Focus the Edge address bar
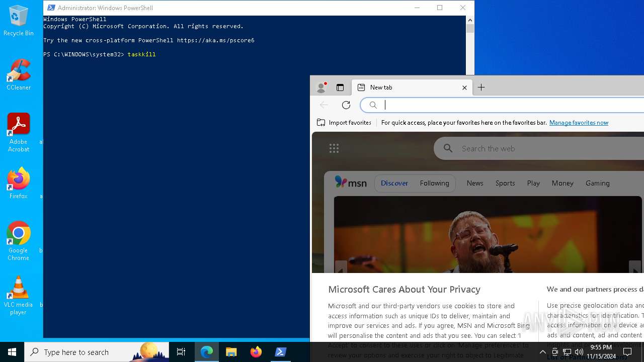This screenshot has height=362, width=644. coord(503,105)
